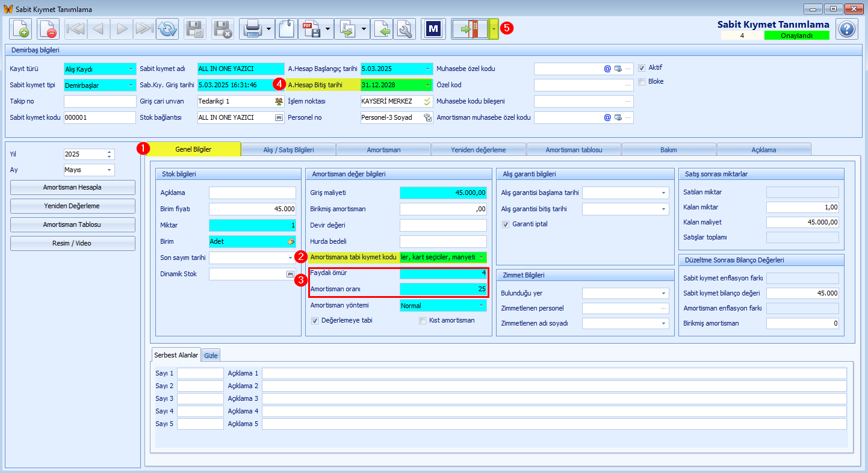This screenshot has width=868, height=473.
Task: Print using the printer icon
Action: 252,29
